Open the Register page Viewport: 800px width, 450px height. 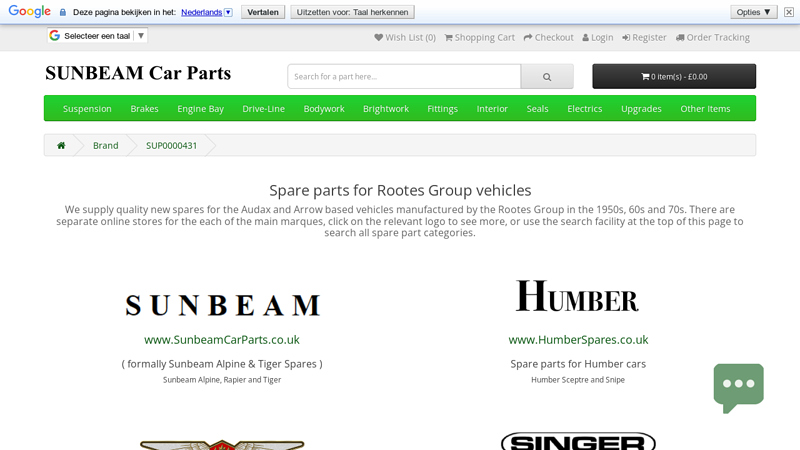644,37
